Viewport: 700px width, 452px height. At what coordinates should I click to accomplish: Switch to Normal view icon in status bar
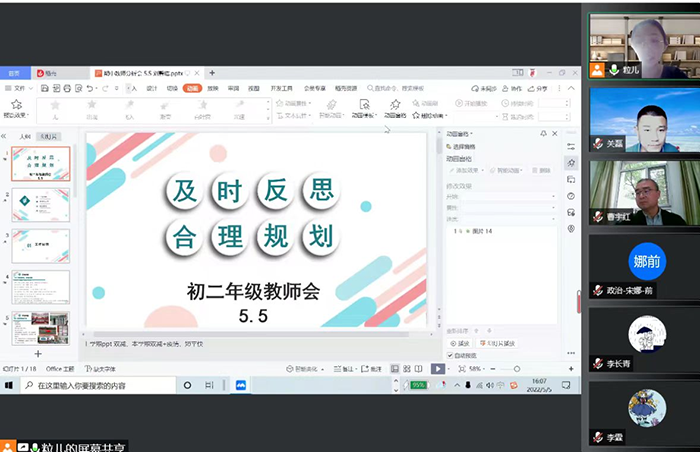coord(395,369)
